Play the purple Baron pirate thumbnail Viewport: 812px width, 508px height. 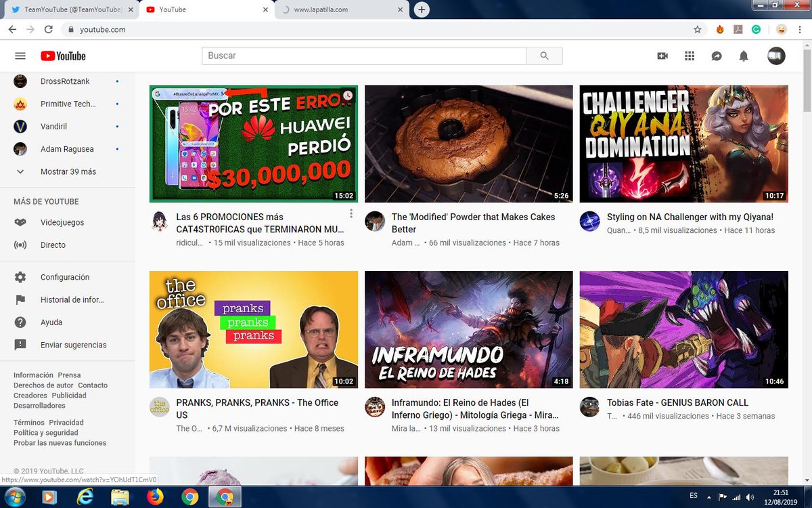click(683, 329)
